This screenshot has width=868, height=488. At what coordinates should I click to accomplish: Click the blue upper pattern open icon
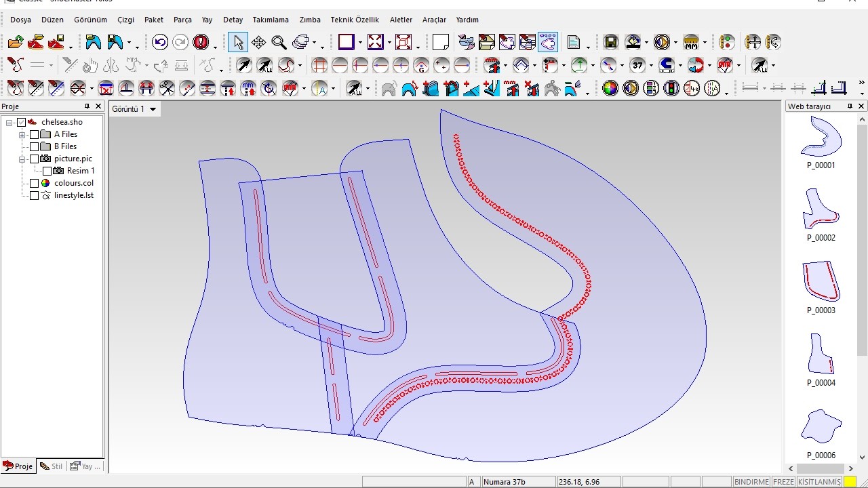point(94,42)
